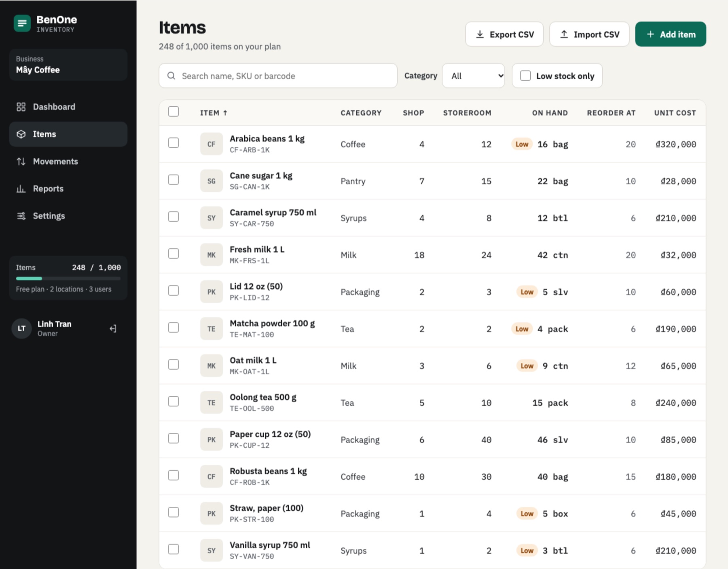Sort by the ITEM column header
The image size is (728, 569).
[x=214, y=113]
